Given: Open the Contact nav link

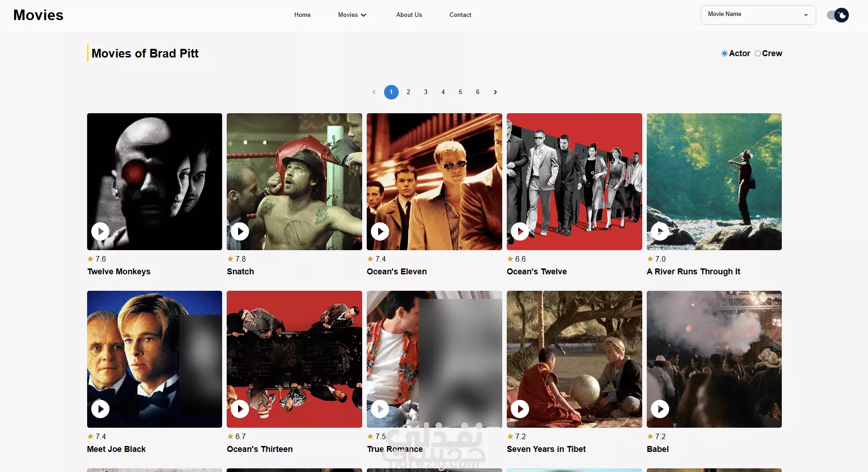Looking at the screenshot, I should pyautogui.click(x=460, y=15).
